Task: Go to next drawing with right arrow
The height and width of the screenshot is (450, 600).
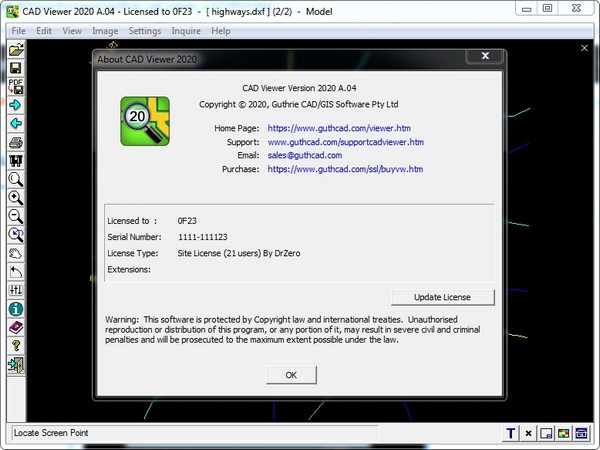Action: tap(16, 105)
